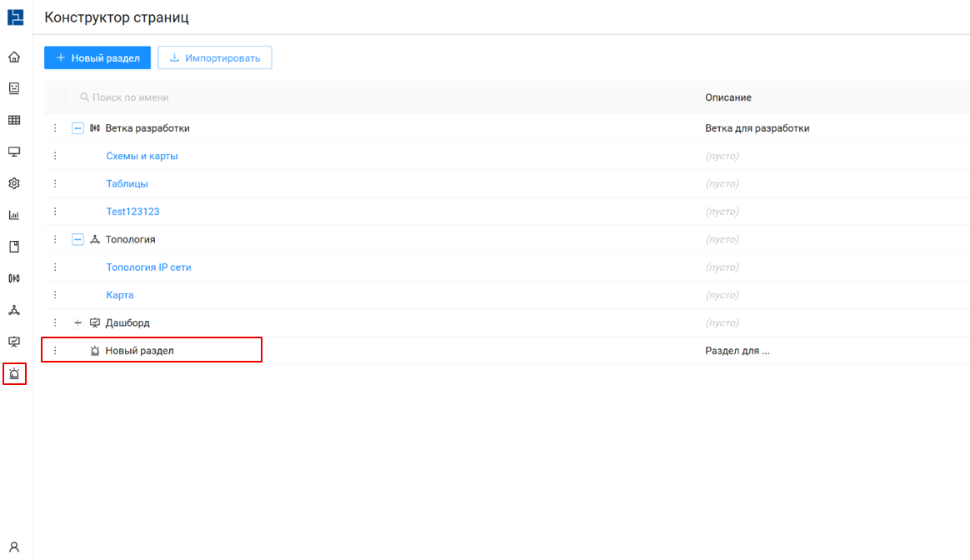Open the alarm siren sidebar icon
The width and height of the screenshot is (970, 560).
click(14, 374)
